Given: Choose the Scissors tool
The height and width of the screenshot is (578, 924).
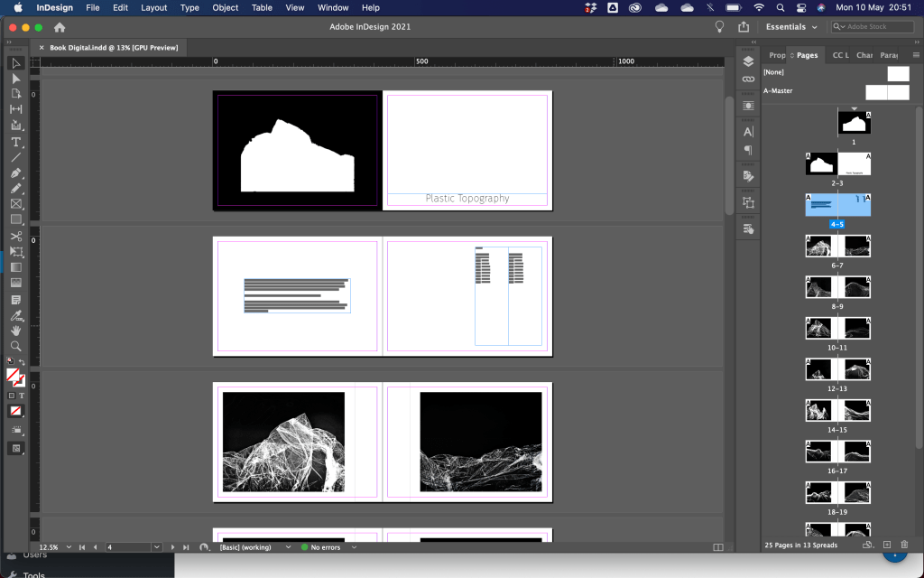Looking at the screenshot, I should (15, 236).
